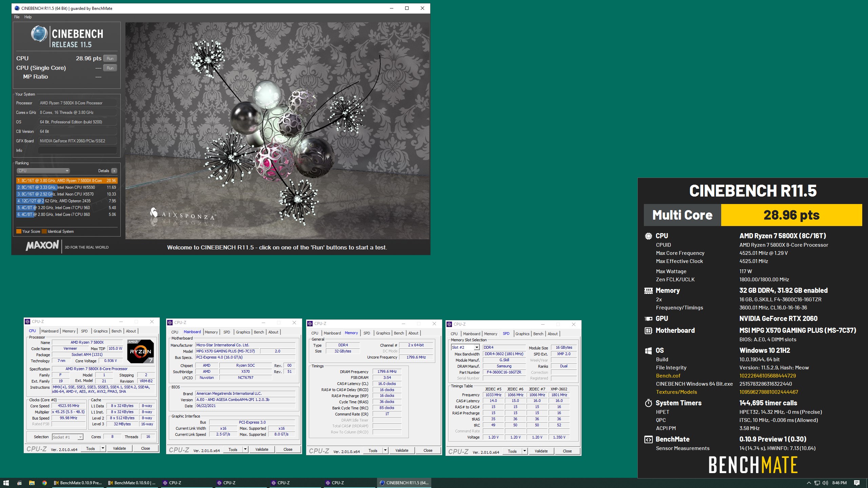
Task: Click the Windows OS icon in BenchMate panel
Action: [648, 351]
